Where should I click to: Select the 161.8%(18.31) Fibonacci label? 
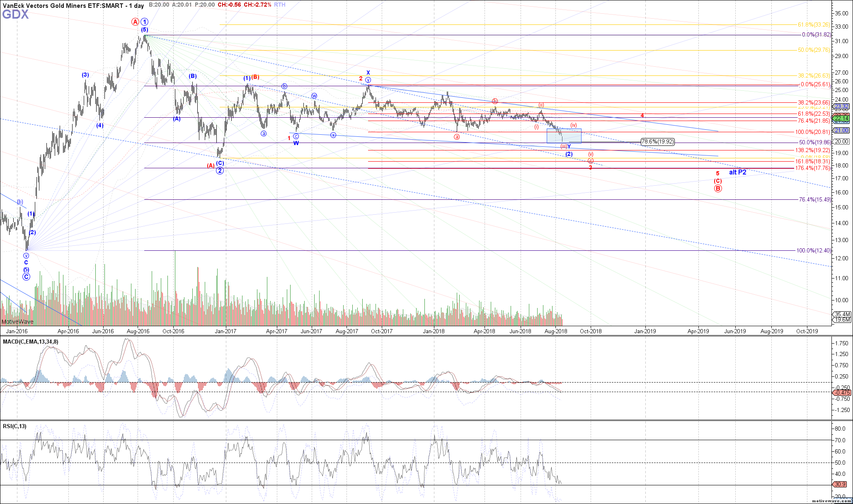(813, 161)
